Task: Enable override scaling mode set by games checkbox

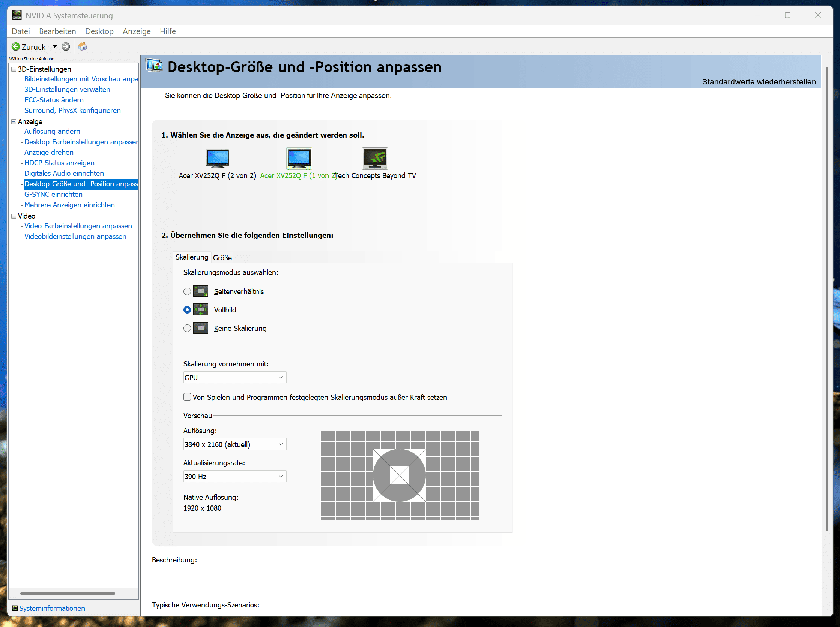Action: (x=187, y=397)
